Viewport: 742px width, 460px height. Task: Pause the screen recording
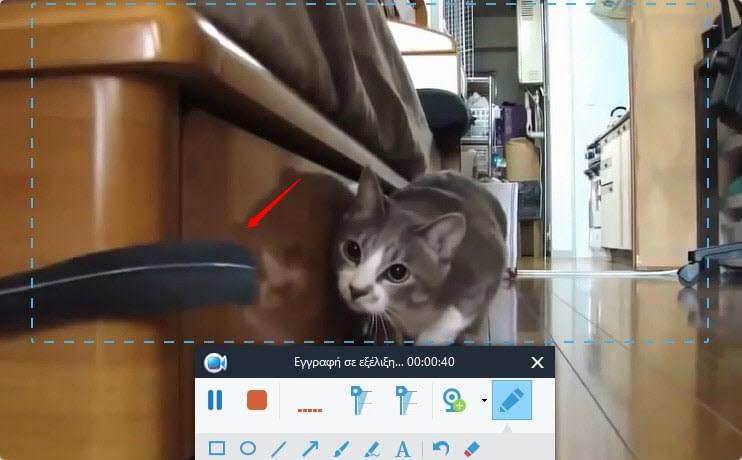pyautogui.click(x=215, y=400)
